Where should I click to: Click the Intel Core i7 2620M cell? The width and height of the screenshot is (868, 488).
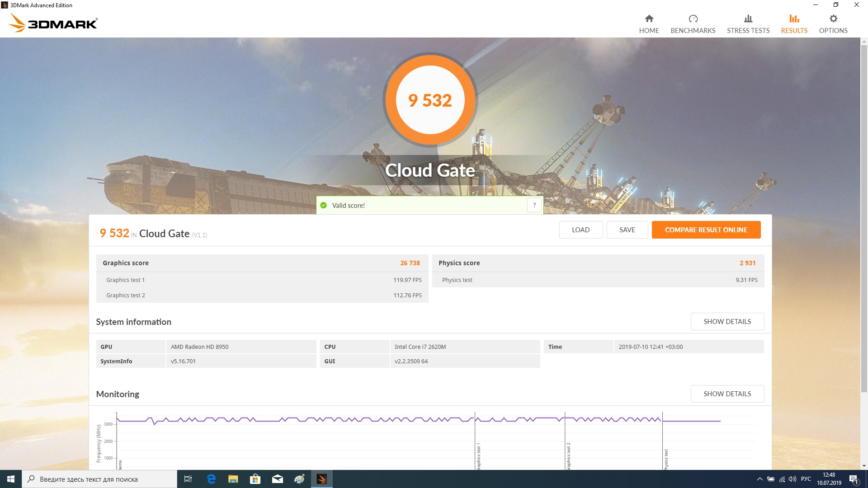tap(465, 347)
